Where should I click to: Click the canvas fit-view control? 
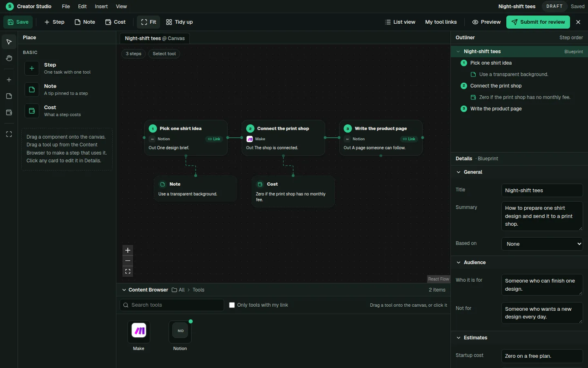tap(128, 271)
